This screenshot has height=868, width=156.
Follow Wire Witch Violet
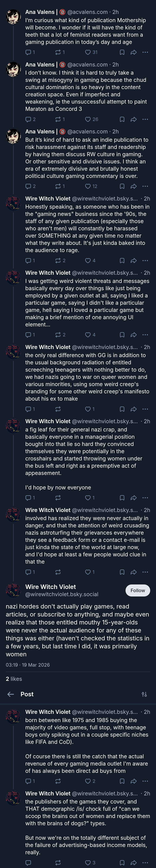(138, 590)
